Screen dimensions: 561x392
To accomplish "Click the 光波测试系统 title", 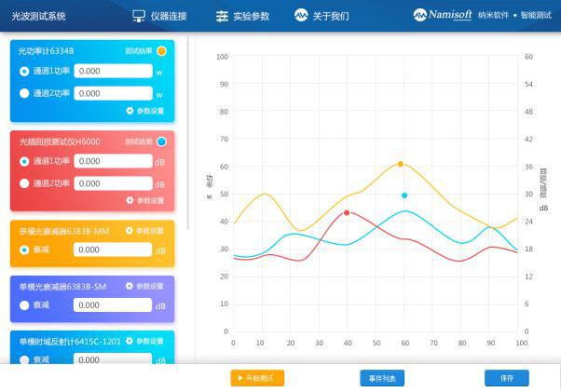I will (x=38, y=16).
